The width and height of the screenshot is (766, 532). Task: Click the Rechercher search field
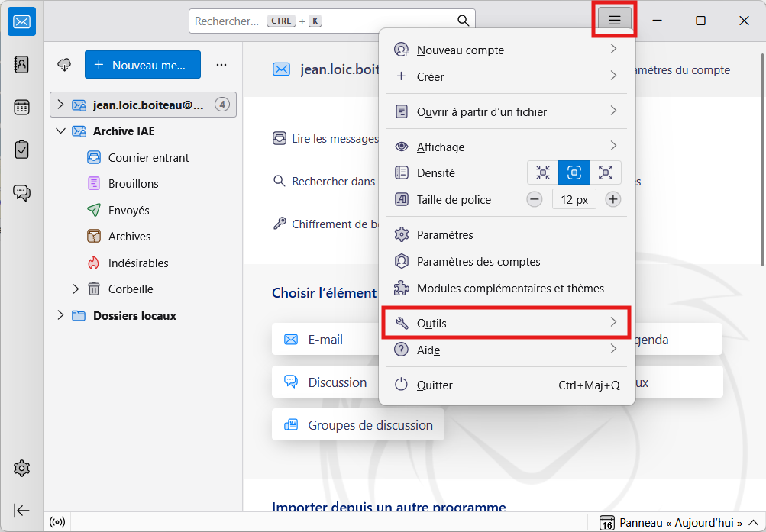click(x=321, y=21)
